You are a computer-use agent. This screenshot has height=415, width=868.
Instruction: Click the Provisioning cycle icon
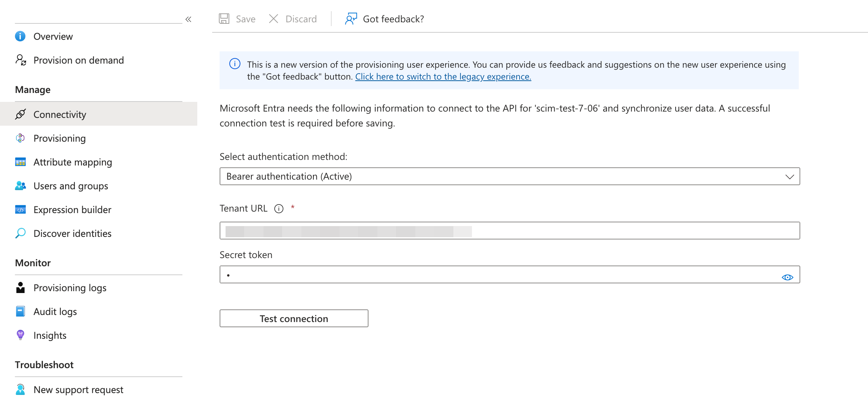[x=20, y=138]
